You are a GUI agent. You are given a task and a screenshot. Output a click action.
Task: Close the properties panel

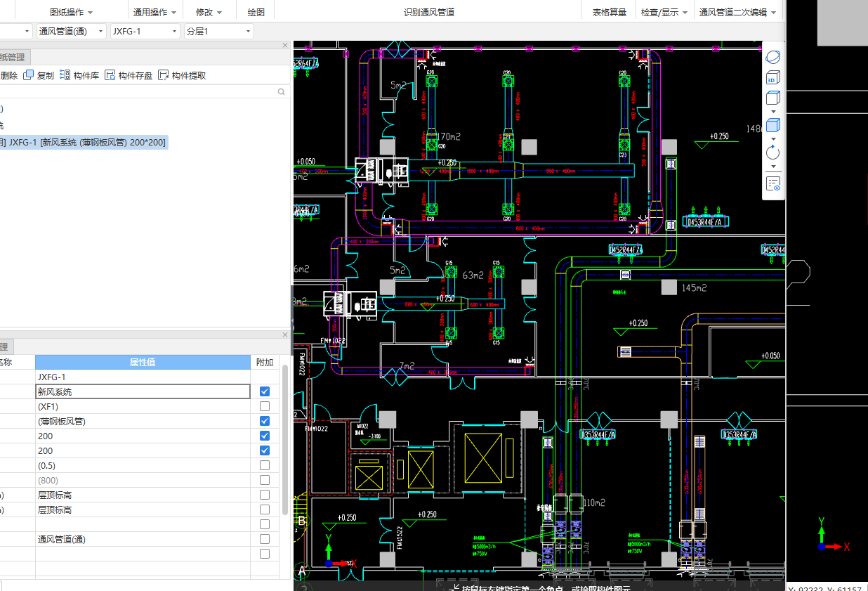[285, 335]
